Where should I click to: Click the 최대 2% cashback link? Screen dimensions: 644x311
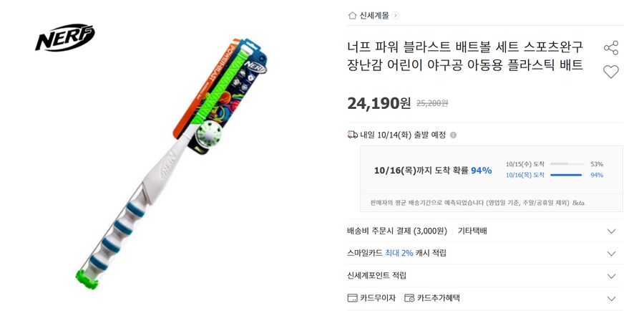point(399,253)
